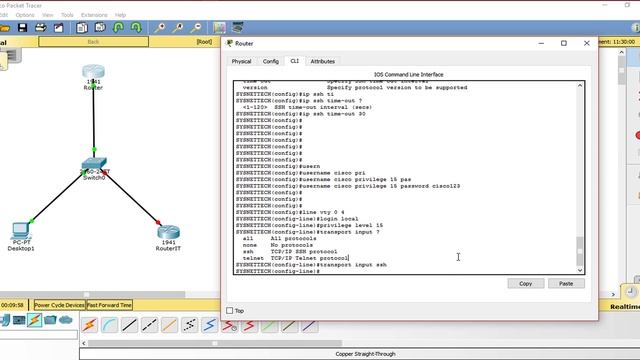
Task: Click the Copy button in CLI
Action: [526, 283]
